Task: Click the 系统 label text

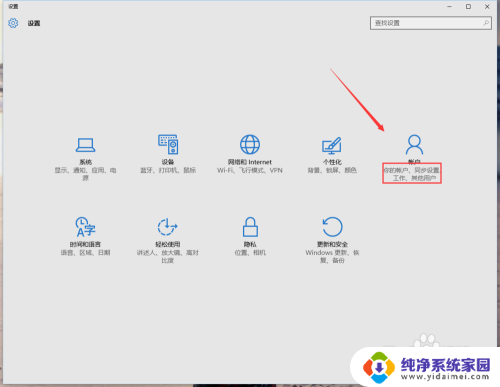Action: coord(86,162)
